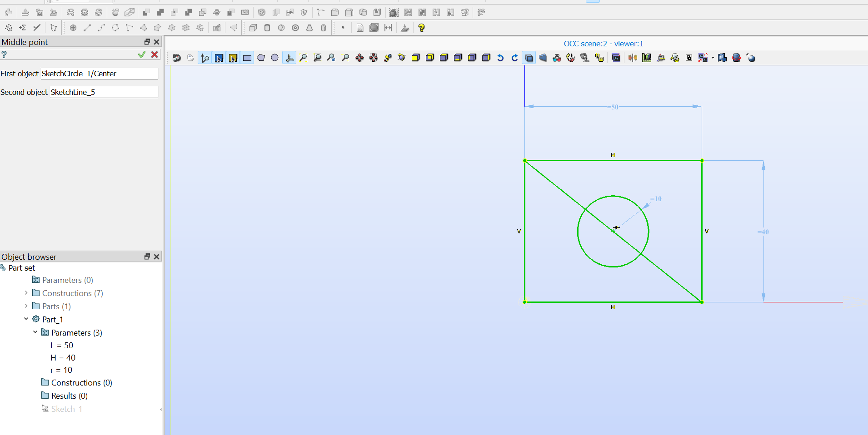This screenshot has height=435, width=868.
Task: Create Line construction feature
Action: [x=87, y=28]
